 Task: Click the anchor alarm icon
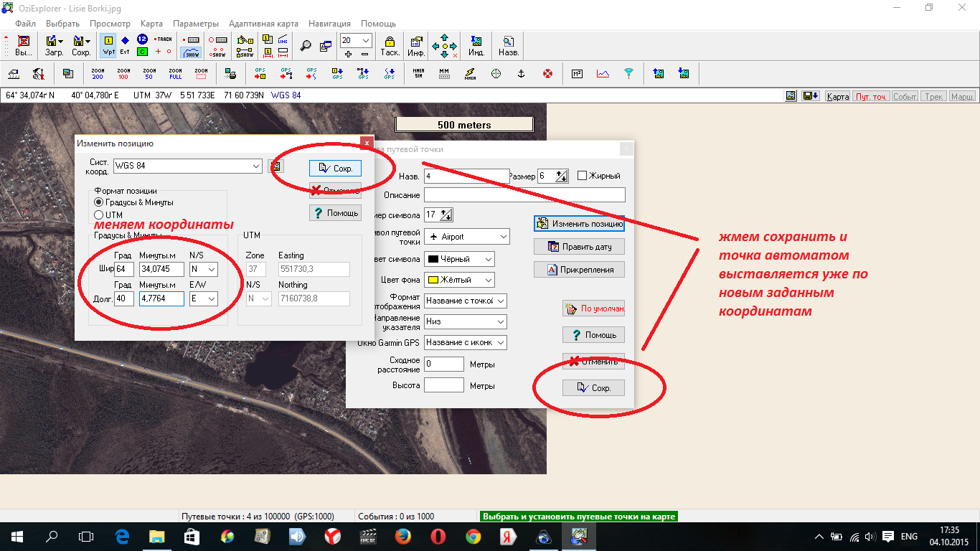coord(522,73)
